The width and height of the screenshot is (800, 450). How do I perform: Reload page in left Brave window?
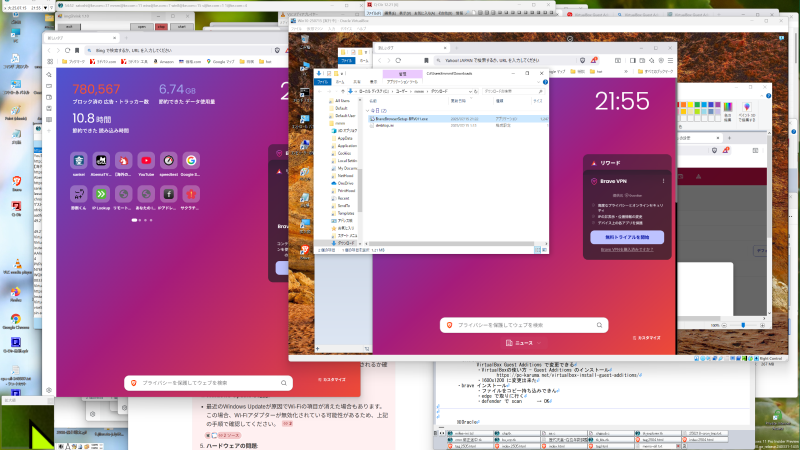(67, 51)
